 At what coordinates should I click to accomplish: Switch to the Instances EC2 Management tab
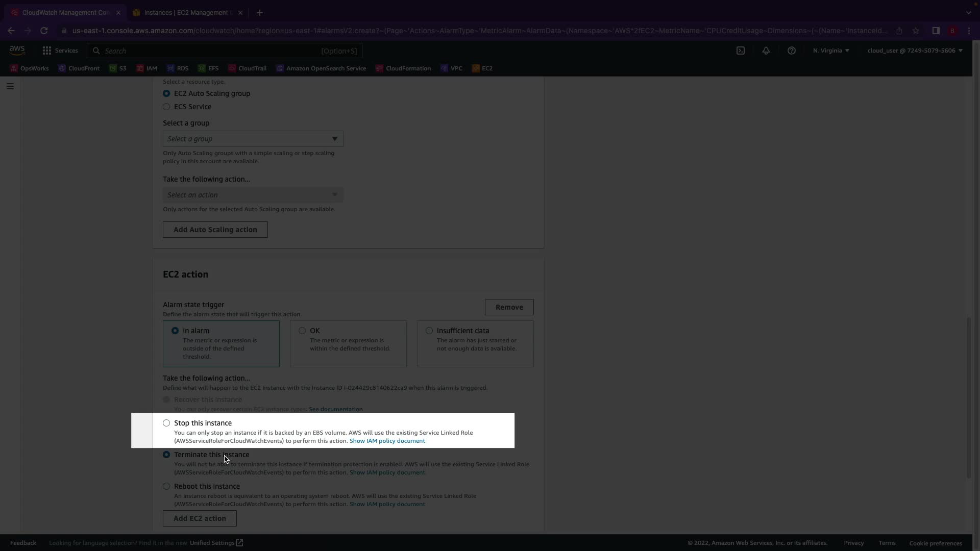(186, 13)
